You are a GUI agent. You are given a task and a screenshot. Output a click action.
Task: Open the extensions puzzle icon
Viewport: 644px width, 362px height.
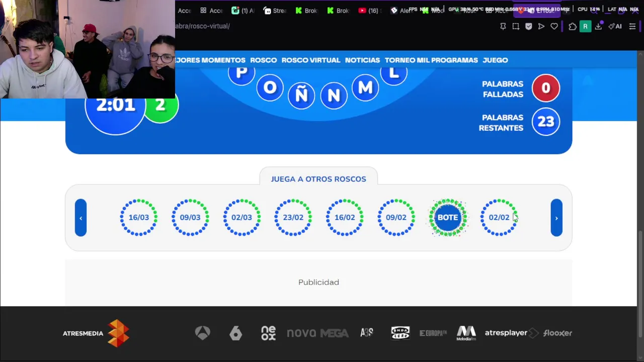pos(572,26)
